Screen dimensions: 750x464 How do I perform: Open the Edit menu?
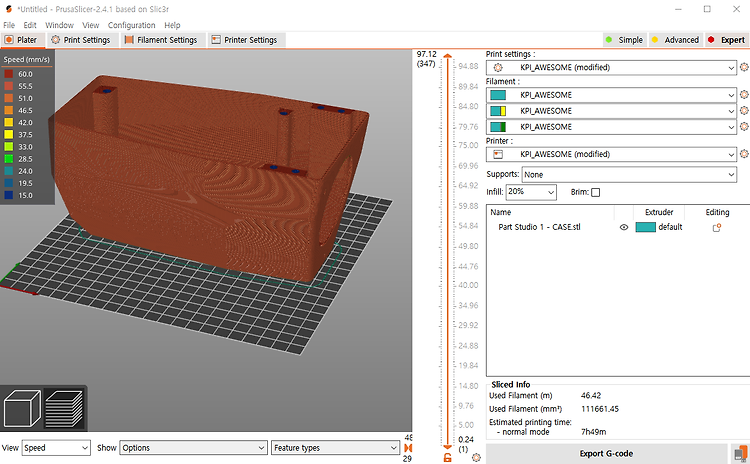coord(30,25)
